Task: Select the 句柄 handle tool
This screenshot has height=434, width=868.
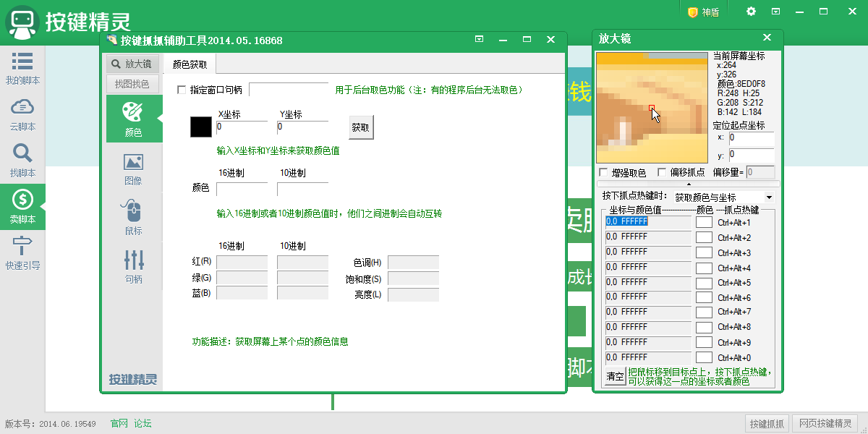Action: [x=133, y=267]
